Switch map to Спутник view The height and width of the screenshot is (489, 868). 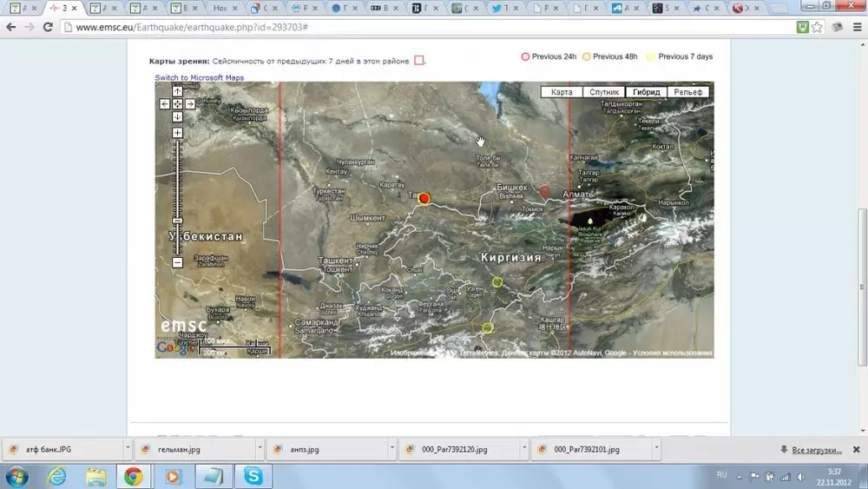604,92
